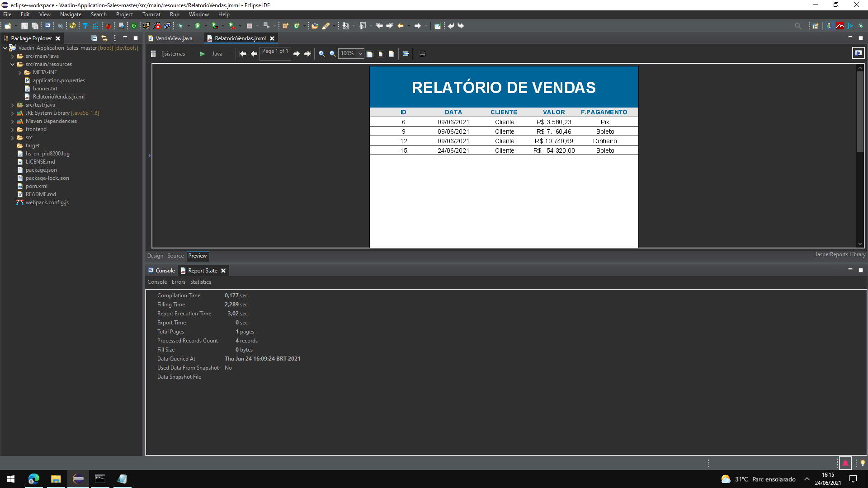Click the Collapse All icon in Package Explorer
The image size is (868, 488).
[x=94, y=38]
